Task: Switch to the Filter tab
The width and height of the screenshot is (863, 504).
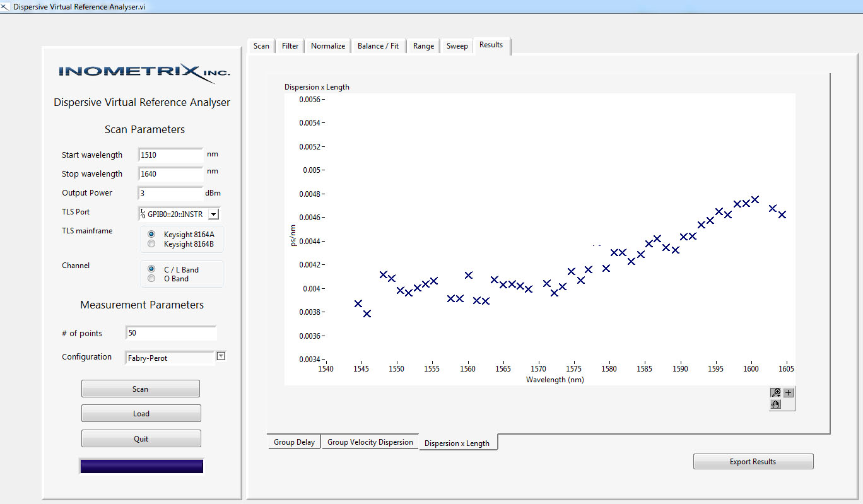Action: pyautogui.click(x=290, y=46)
